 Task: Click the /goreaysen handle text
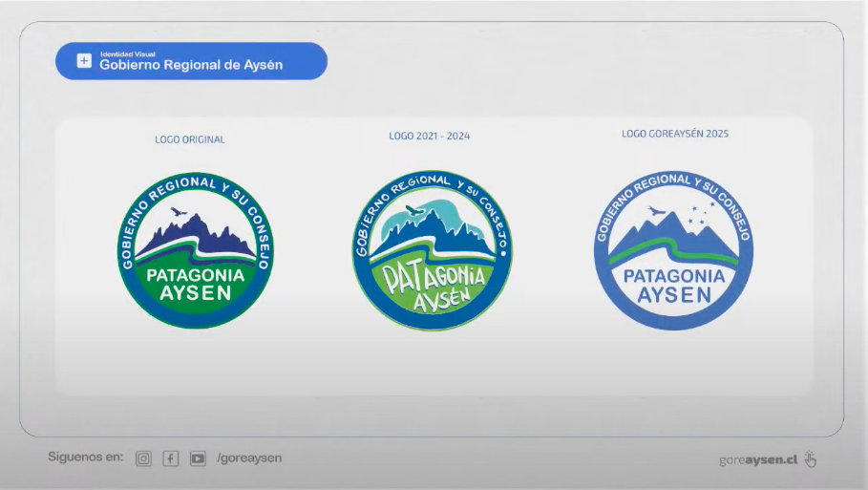point(249,458)
